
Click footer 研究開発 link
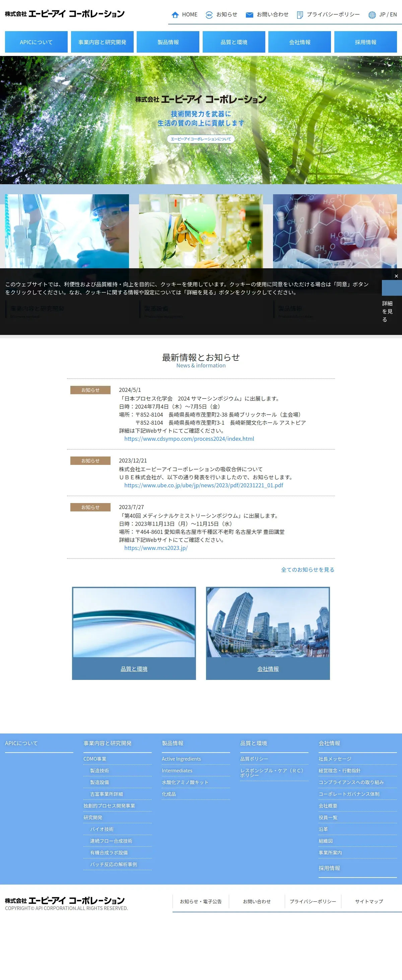[93, 818]
